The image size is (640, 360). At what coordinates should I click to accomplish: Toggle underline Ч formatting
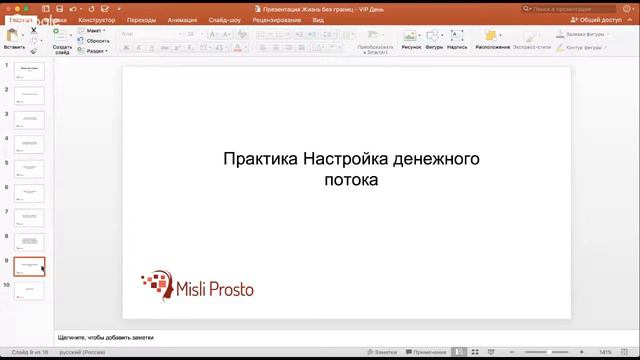(151, 48)
